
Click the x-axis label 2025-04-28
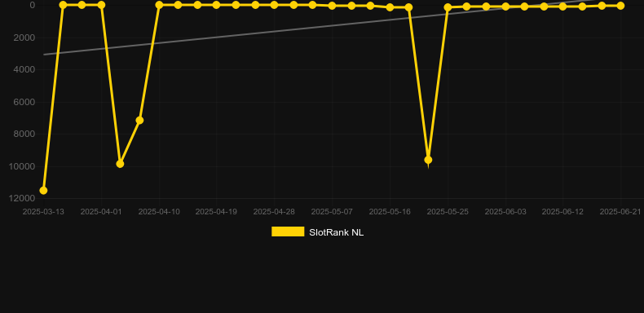tap(274, 212)
